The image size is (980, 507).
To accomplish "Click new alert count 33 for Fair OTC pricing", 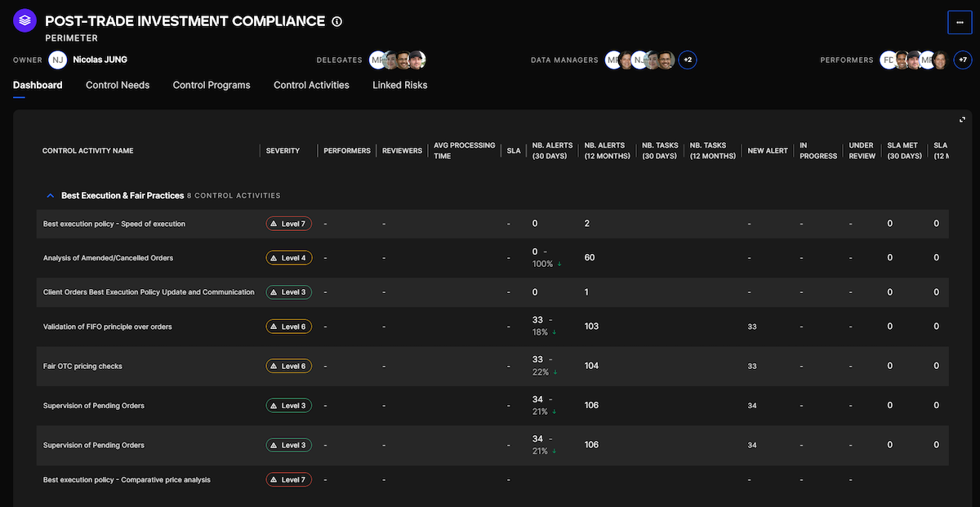I will click(x=752, y=367).
